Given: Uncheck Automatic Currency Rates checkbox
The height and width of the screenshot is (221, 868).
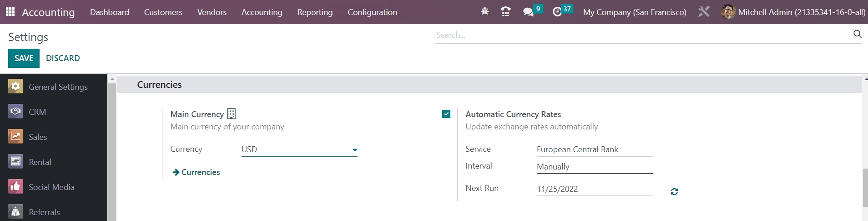Looking at the screenshot, I should pos(446,114).
